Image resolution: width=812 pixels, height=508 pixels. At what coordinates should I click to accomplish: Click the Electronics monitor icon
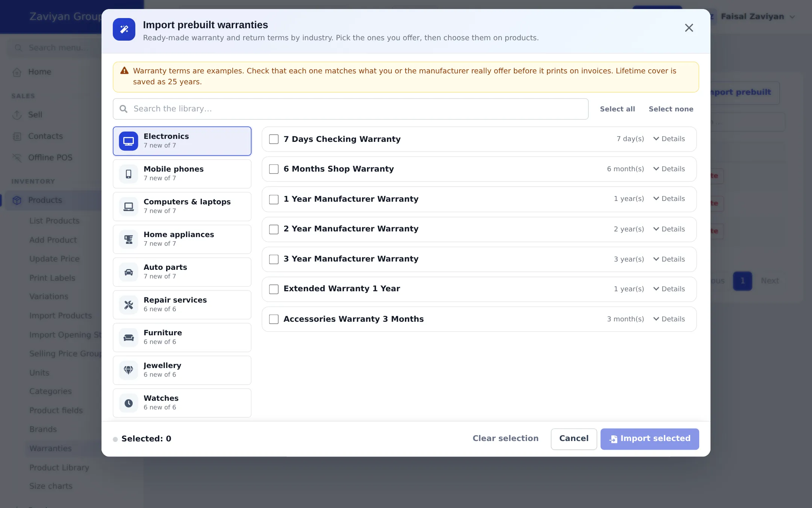pos(129,141)
